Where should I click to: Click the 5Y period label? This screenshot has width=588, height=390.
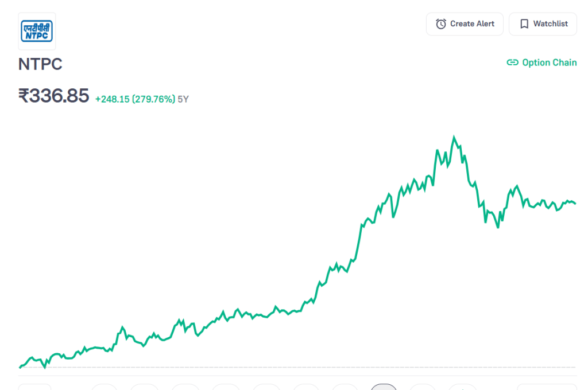tap(183, 99)
